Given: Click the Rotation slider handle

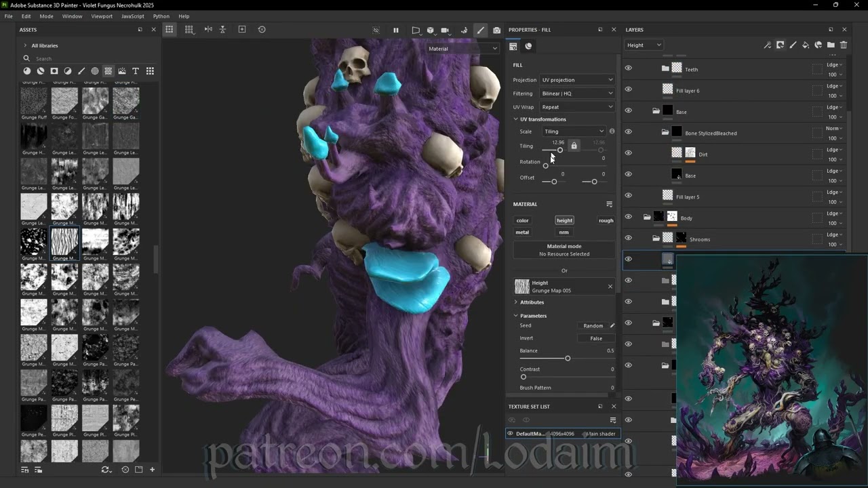Looking at the screenshot, I should pos(546,165).
